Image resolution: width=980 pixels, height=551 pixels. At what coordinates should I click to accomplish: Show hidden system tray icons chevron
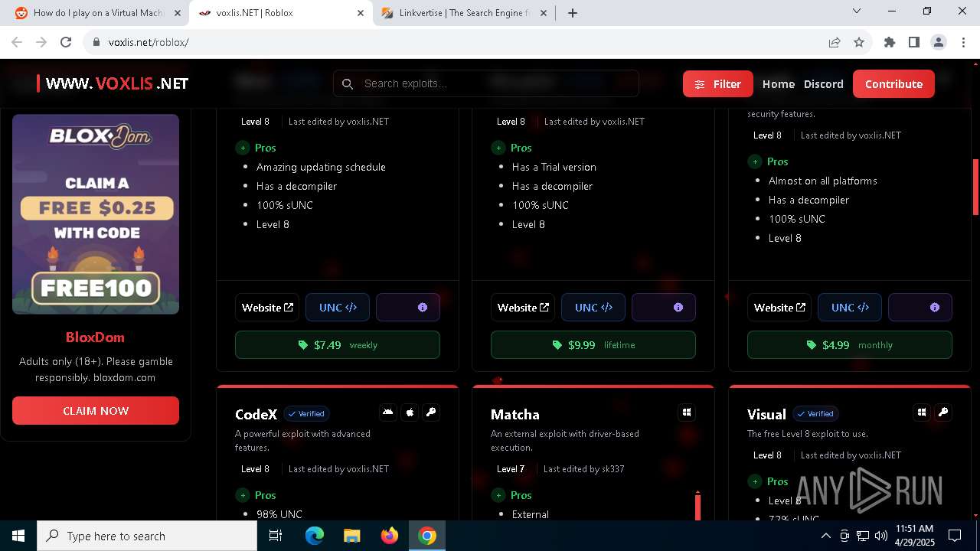(x=826, y=536)
